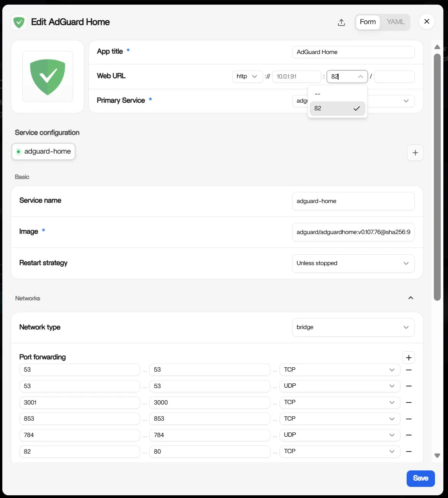This screenshot has height=498, width=448.
Task: Click scrollbar down arrow
Action: click(437, 455)
